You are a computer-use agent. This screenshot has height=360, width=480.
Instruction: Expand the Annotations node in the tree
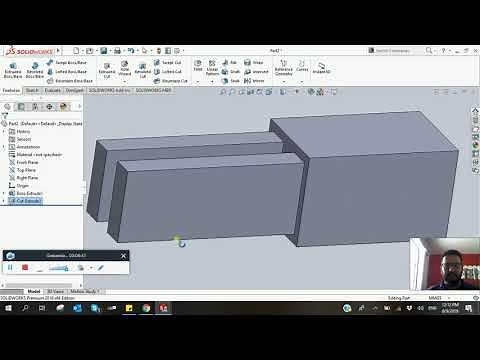point(4,147)
